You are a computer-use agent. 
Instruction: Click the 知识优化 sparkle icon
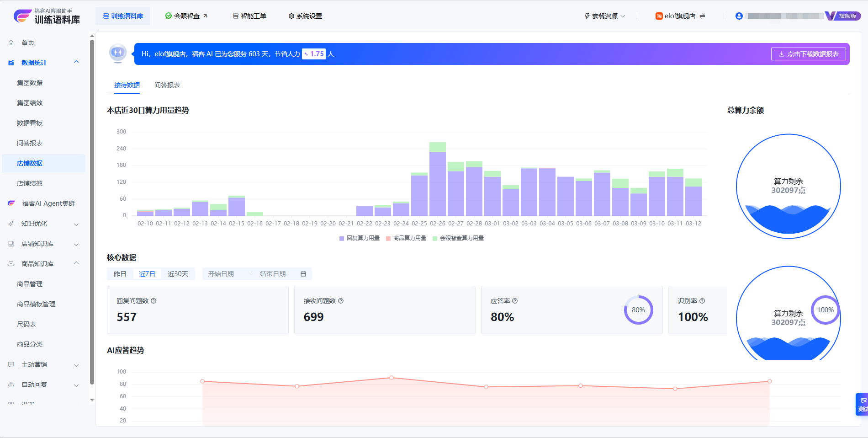(11, 224)
